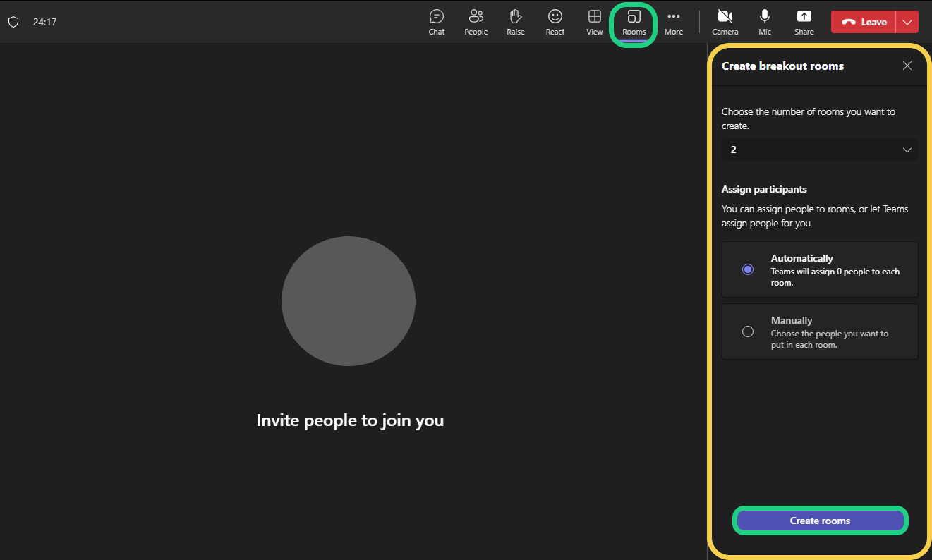Toggle the Camera on
Viewport: 932px width, 560px height.
click(725, 22)
